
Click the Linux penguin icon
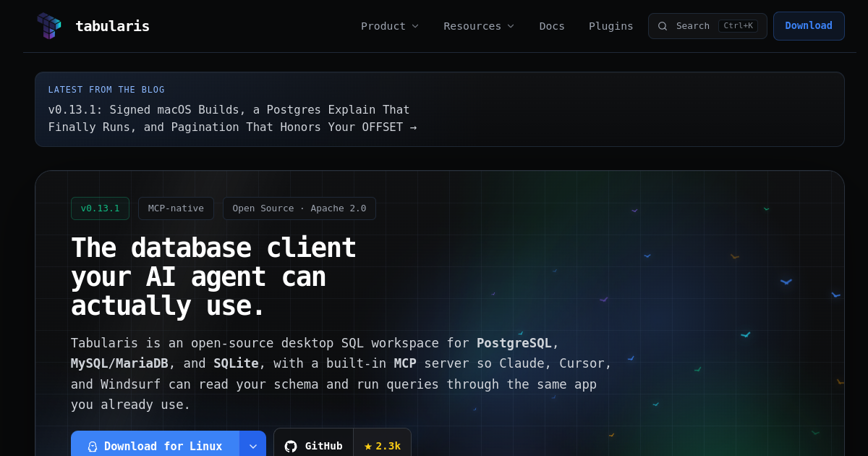93,447
